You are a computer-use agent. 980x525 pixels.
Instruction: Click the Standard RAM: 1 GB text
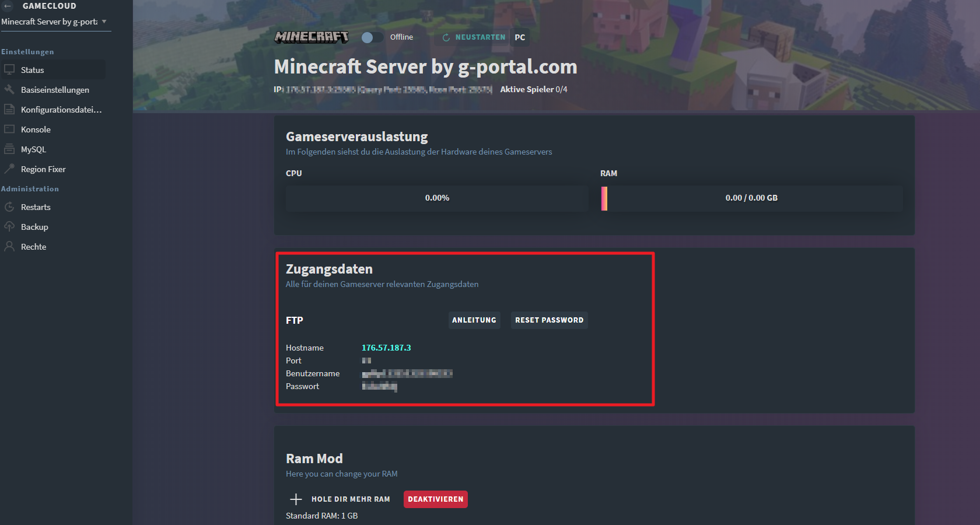(322, 516)
